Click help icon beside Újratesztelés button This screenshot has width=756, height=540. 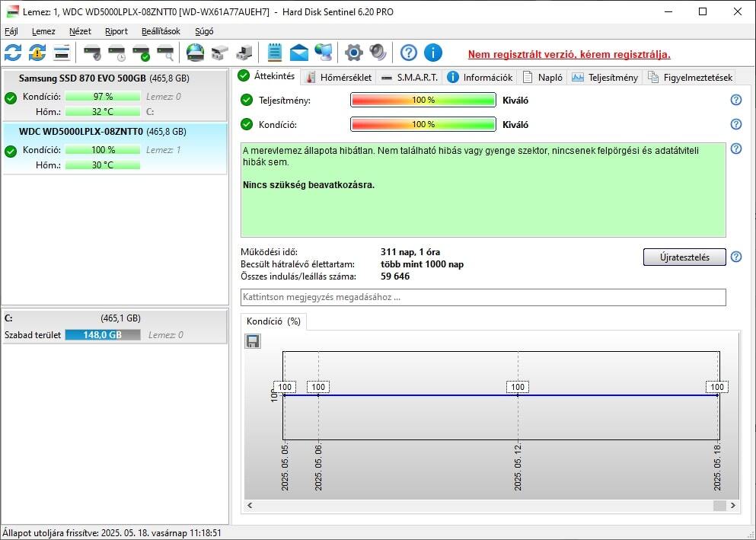tap(735, 257)
